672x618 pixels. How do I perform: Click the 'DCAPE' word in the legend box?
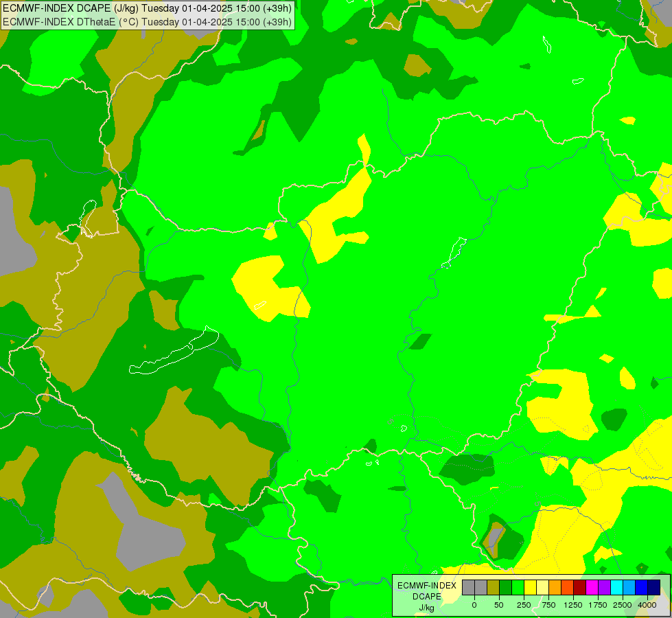point(427,597)
